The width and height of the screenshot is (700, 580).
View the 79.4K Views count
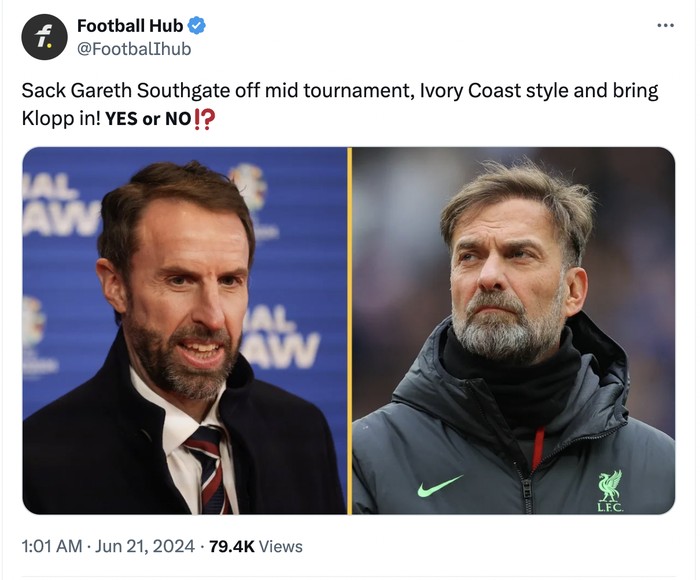tap(255, 546)
